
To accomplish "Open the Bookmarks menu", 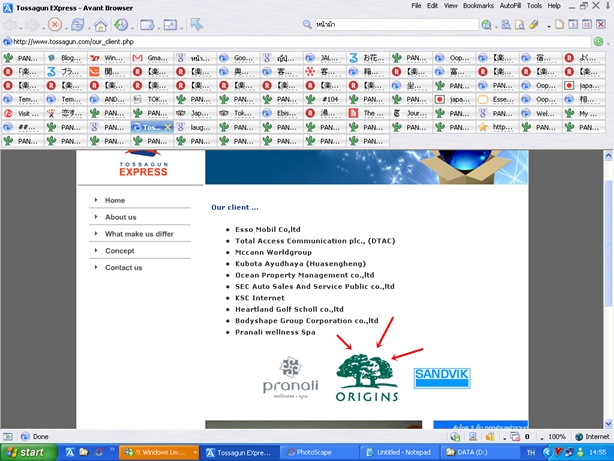I will (478, 6).
